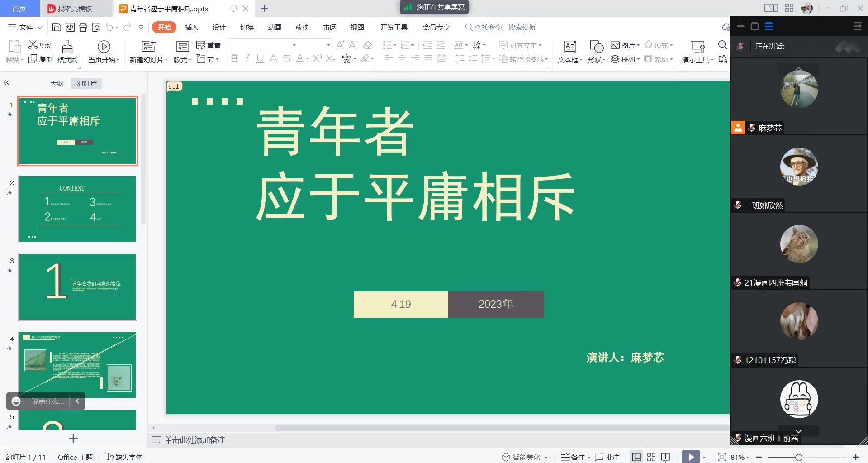Expand the File (文件) menu arrow
Viewport: 868px width, 463px height.
click(x=40, y=27)
